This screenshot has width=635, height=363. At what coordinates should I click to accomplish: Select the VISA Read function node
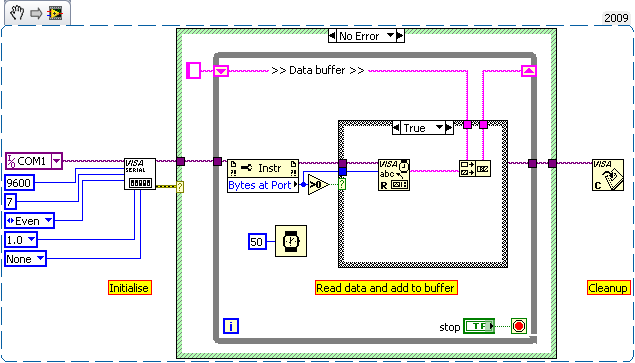pos(394,175)
